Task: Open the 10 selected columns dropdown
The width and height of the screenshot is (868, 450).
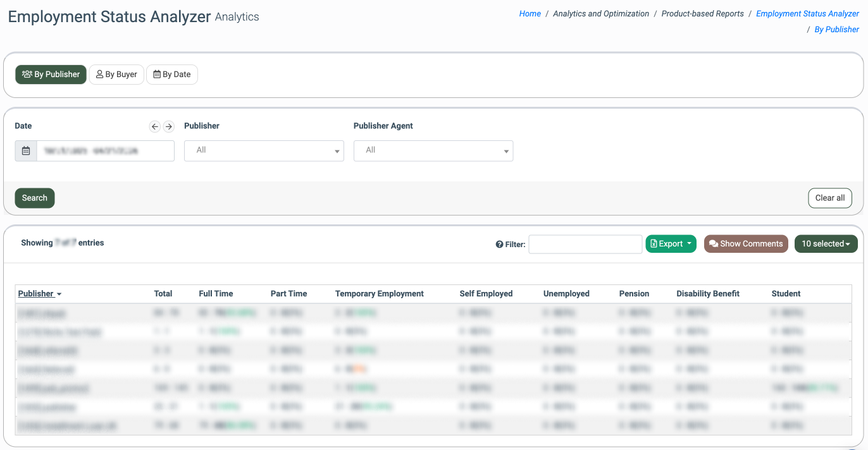Action: click(x=826, y=244)
